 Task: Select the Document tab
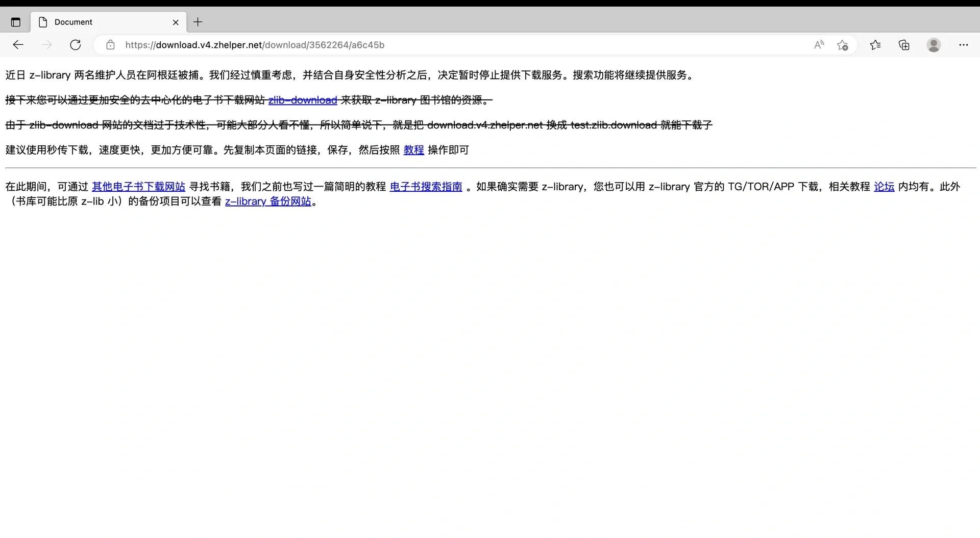click(108, 22)
